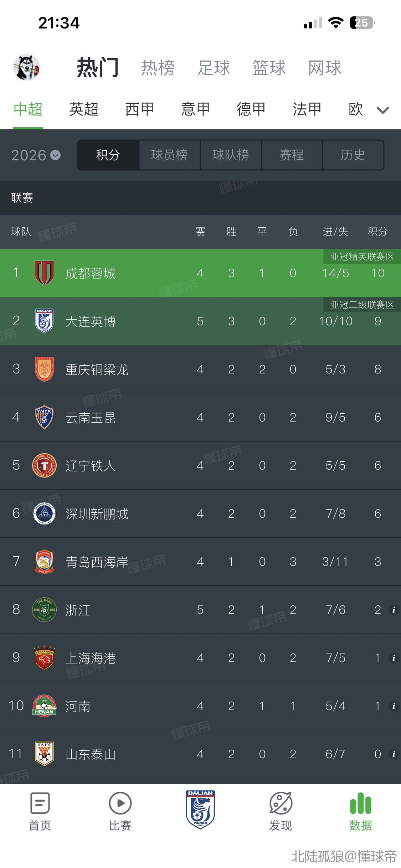The width and height of the screenshot is (401, 868).
Task: Tap info icon beside 上海海港 points
Action: click(394, 658)
